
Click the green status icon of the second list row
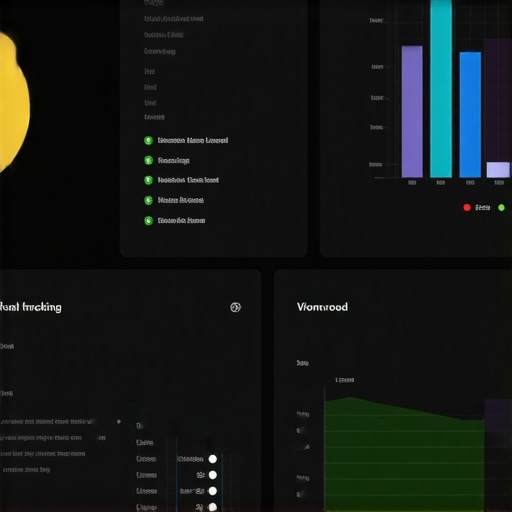tap(148, 160)
